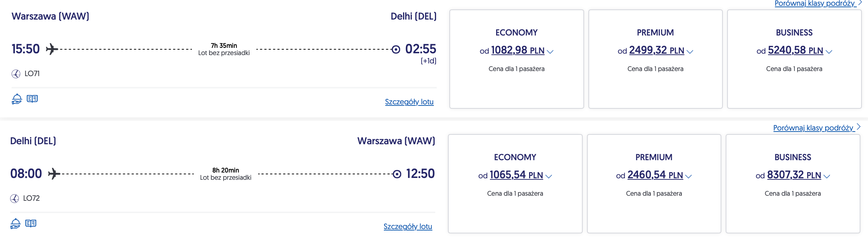Click the arrival marker icon before 02:55
Image resolution: width=868 pixels, height=241 pixels.
396,49
